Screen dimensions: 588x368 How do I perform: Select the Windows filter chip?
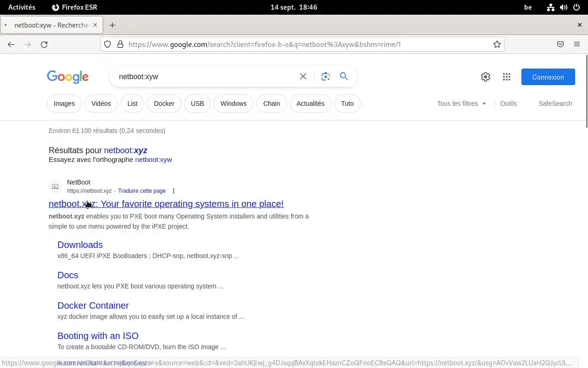(233, 103)
